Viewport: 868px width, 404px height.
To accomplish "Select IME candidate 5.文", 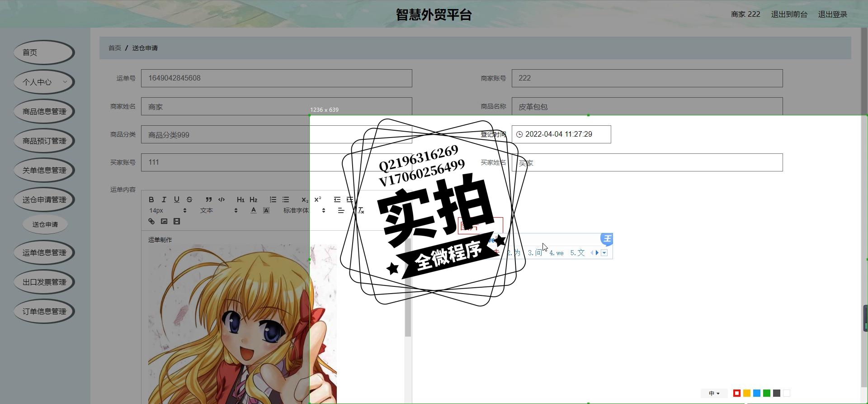I will pos(577,253).
